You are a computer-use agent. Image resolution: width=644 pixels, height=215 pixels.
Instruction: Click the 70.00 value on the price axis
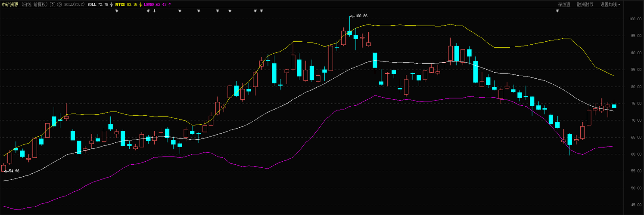636,120
